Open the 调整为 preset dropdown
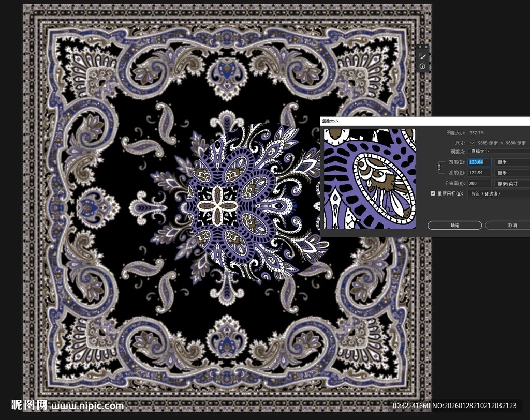 click(x=498, y=152)
